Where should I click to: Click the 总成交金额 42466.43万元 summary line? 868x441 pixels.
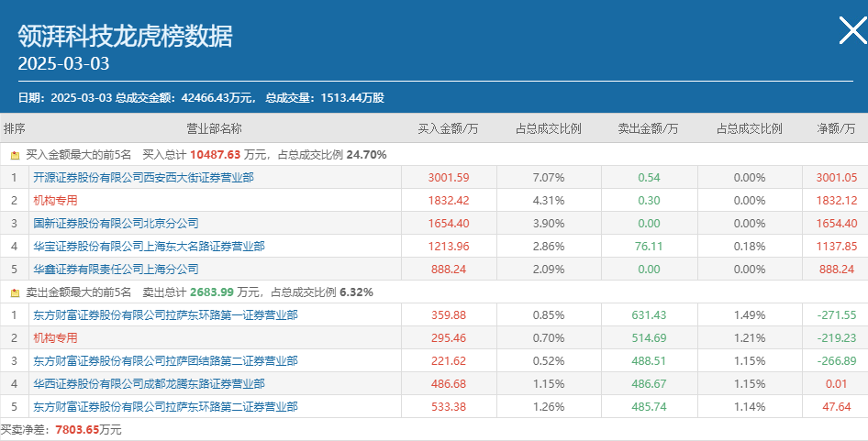(x=185, y=98)
